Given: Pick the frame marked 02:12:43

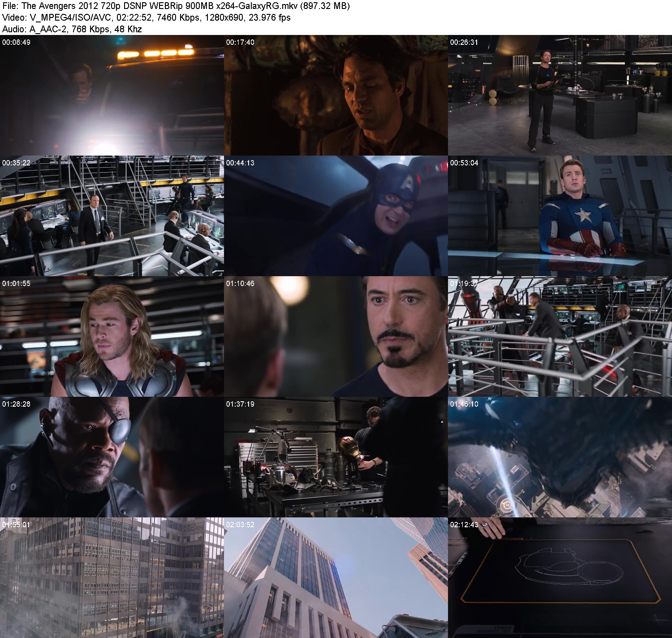Looking at the screenshot, I should point(560,578).
